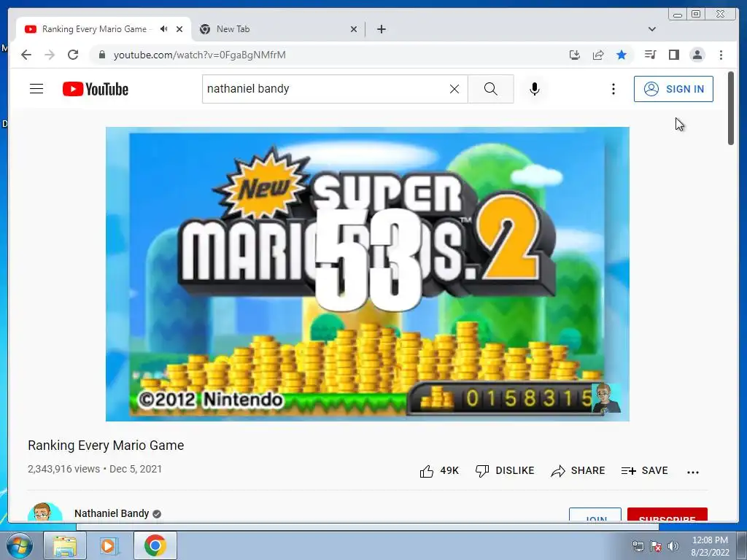Screen dimensions: 747x560
Task: Click the page vertical scrollbar
Action: pyautogui.click(x=731, y=109)
